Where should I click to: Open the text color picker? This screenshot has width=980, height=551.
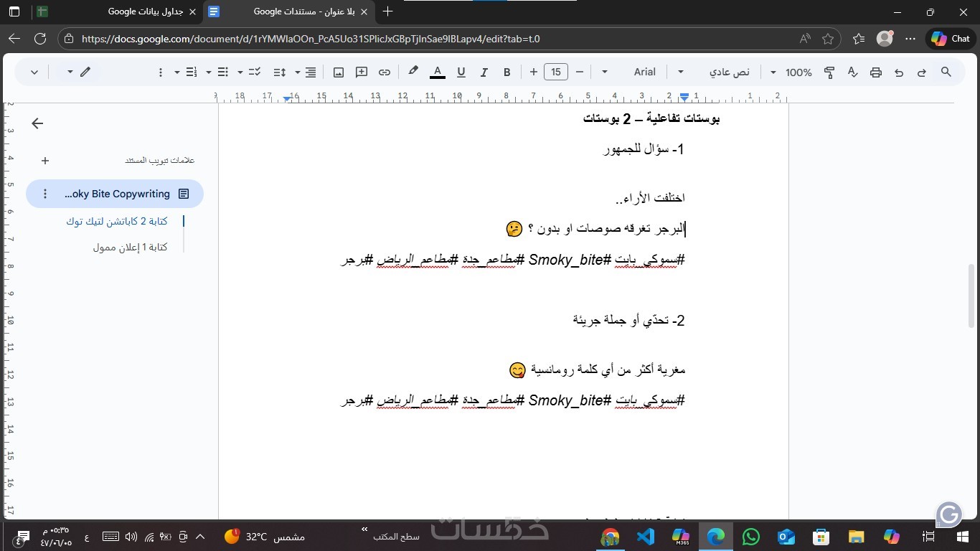point(437,72)
